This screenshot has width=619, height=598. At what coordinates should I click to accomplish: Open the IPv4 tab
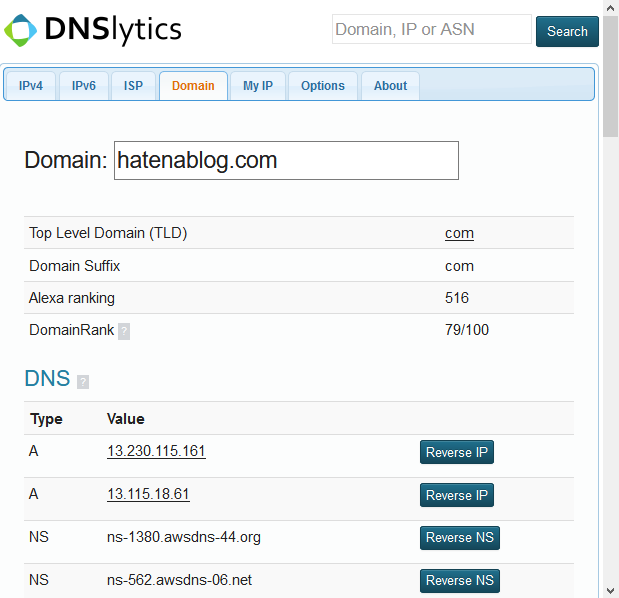click(31, 86)
